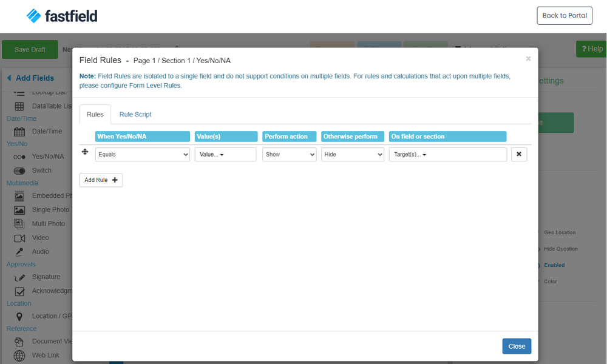The width and height of the screenshot is (607, 364).
Task: Select the Video field icon
Action: click(19, 238)
